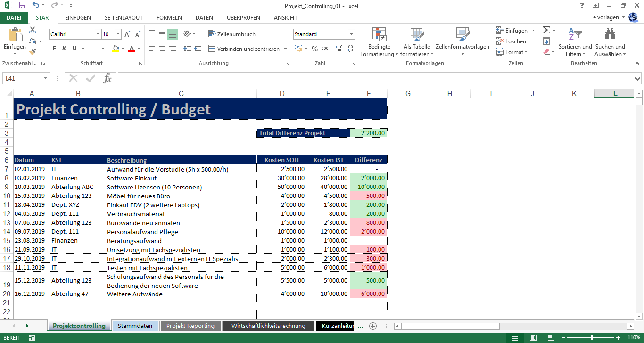Click the Save icon in quick access toolbar
644x343 pixels.
[x=22, y=5]
